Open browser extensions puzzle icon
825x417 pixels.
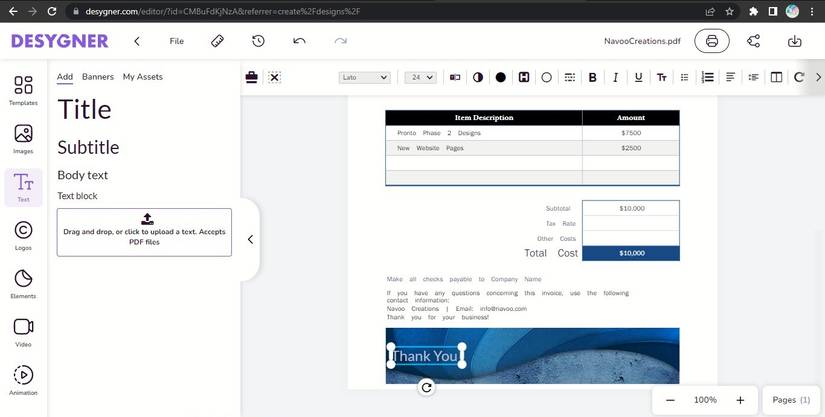(753, 11)
